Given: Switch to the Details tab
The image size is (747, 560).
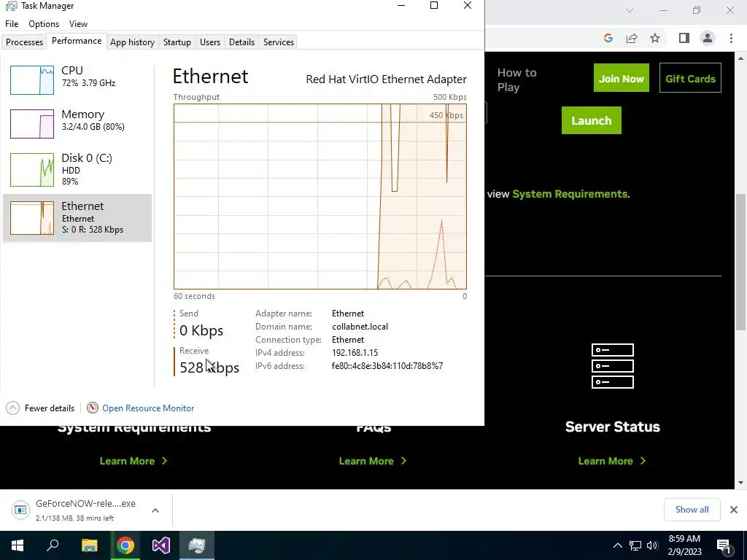Looking at the screenshot, I should coord(241,42).
